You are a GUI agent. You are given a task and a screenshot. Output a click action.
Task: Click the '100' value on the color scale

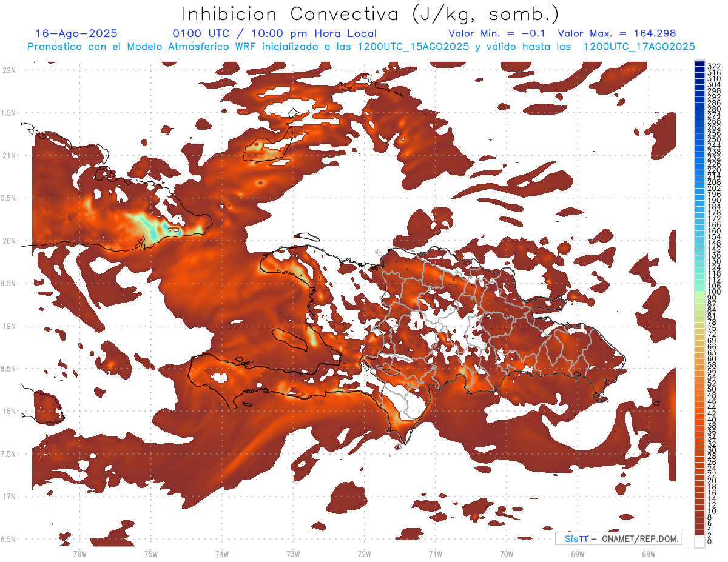pos(713,293)
